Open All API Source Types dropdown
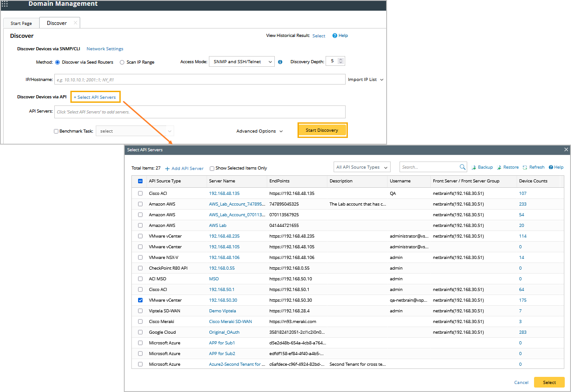The height and width of the screenshot is (392, 571). [362, 167]
